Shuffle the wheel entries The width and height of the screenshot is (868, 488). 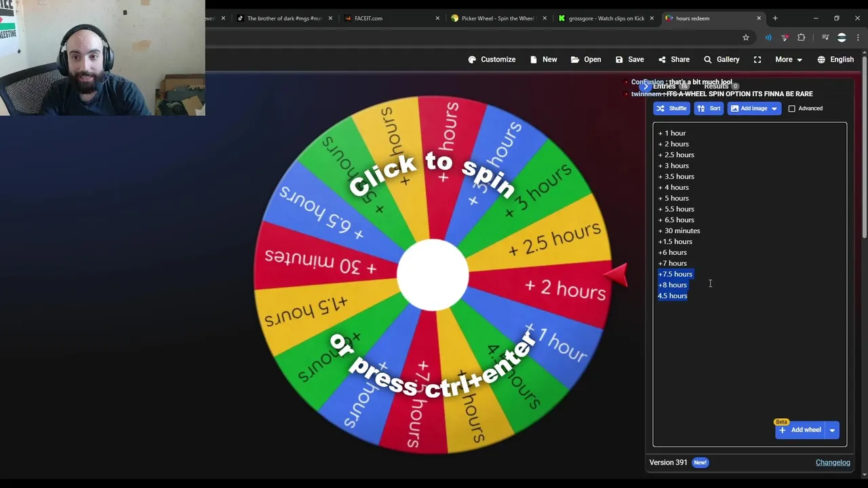(671, 108)
